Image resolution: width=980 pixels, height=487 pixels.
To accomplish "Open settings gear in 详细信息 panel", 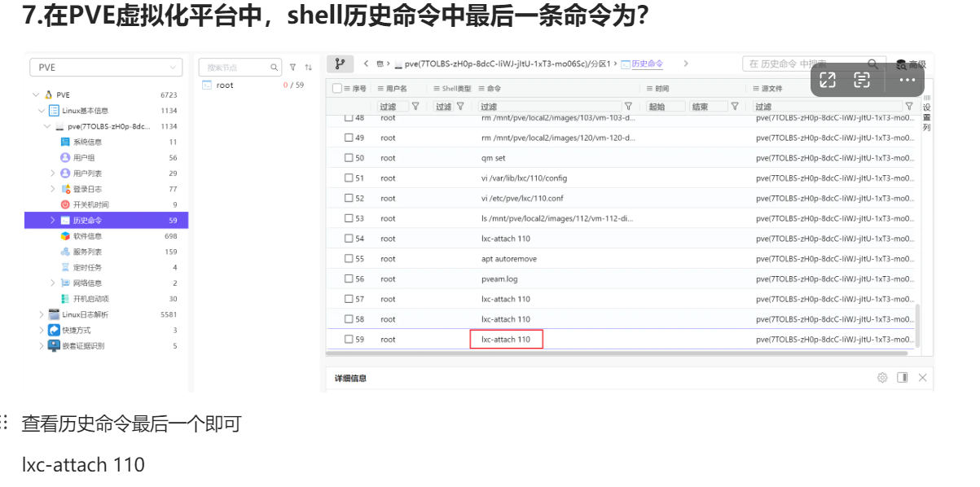I will click(882, 378).
